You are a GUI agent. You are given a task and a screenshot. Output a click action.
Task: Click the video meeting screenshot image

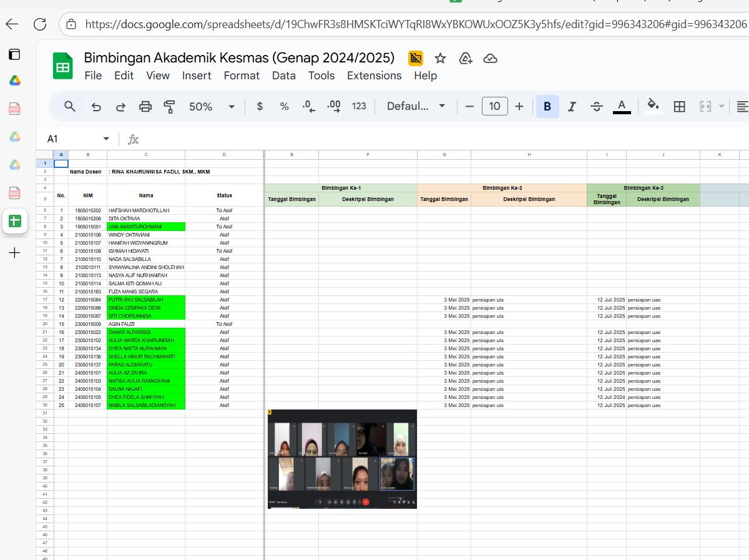pos(342,459)
